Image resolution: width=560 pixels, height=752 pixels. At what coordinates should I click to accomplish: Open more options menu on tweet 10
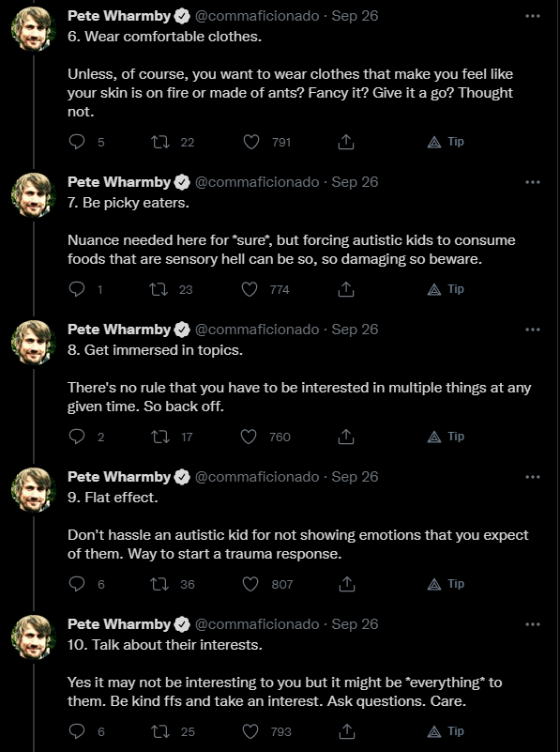coord(533,624)
